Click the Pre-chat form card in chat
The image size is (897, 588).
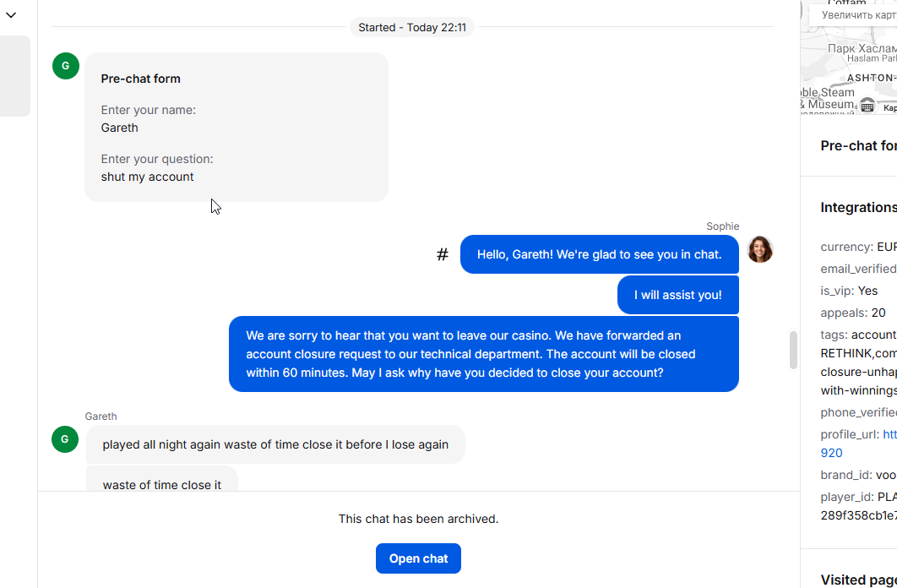[236, 127]
